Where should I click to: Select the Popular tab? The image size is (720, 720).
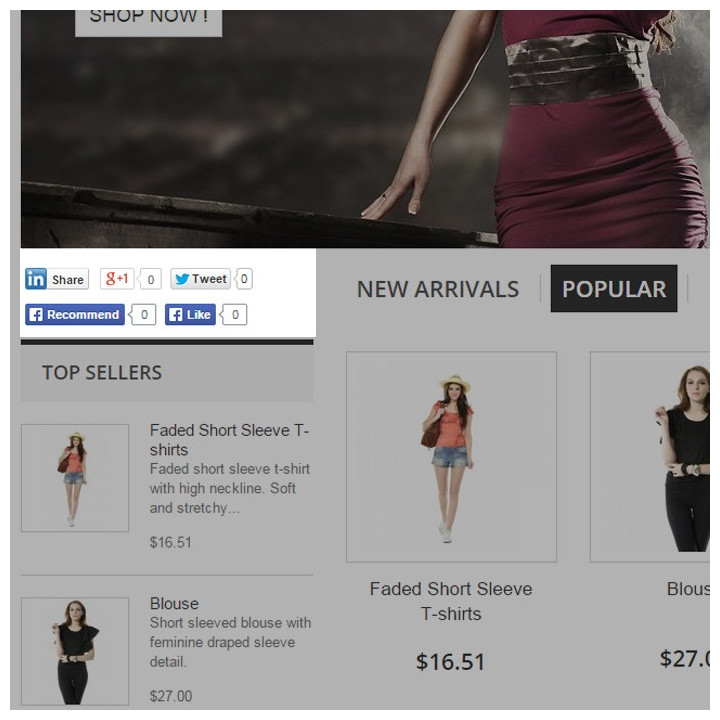coord(614,289)
